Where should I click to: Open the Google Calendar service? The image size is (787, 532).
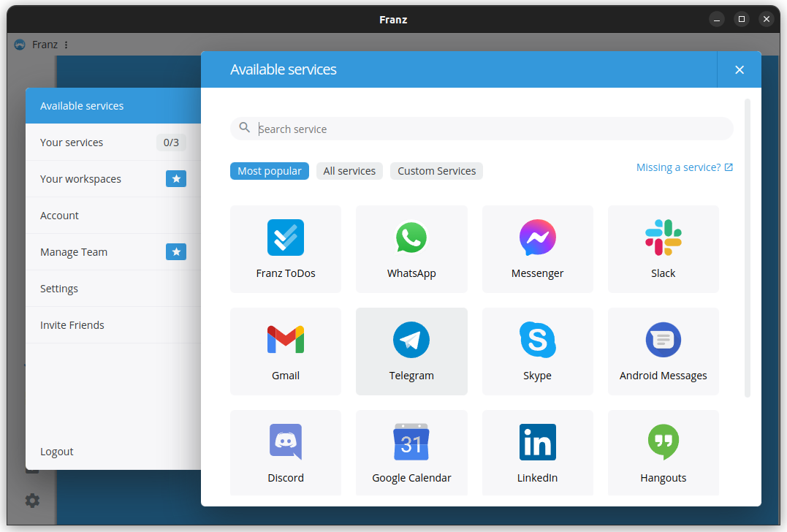[411, 452]
